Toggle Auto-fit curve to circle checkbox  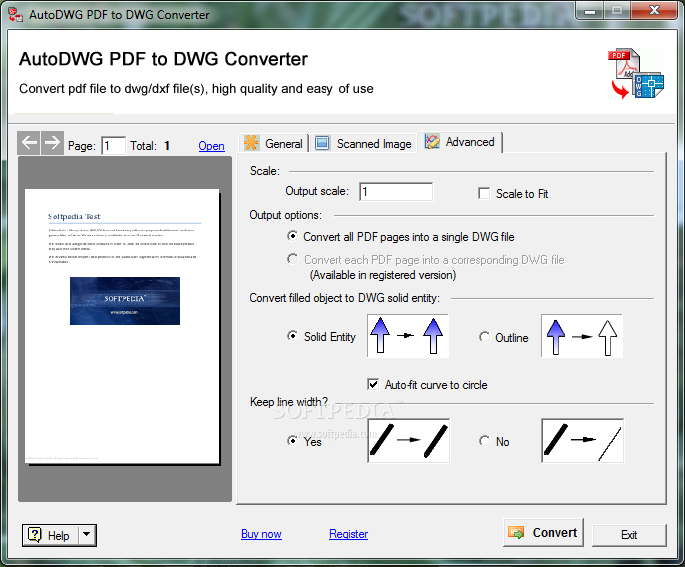373,384
